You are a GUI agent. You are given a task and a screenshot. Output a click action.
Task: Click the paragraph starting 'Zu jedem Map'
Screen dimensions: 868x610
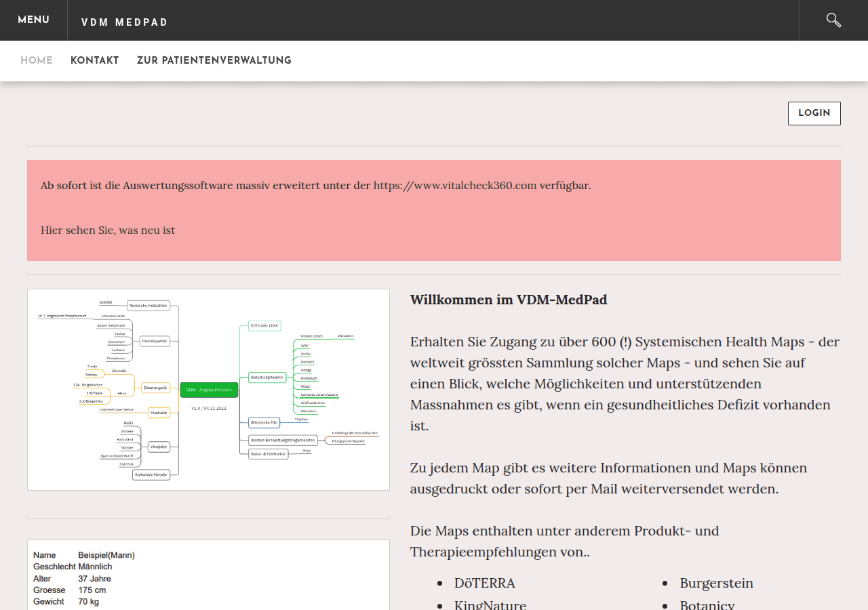[608, 479]
